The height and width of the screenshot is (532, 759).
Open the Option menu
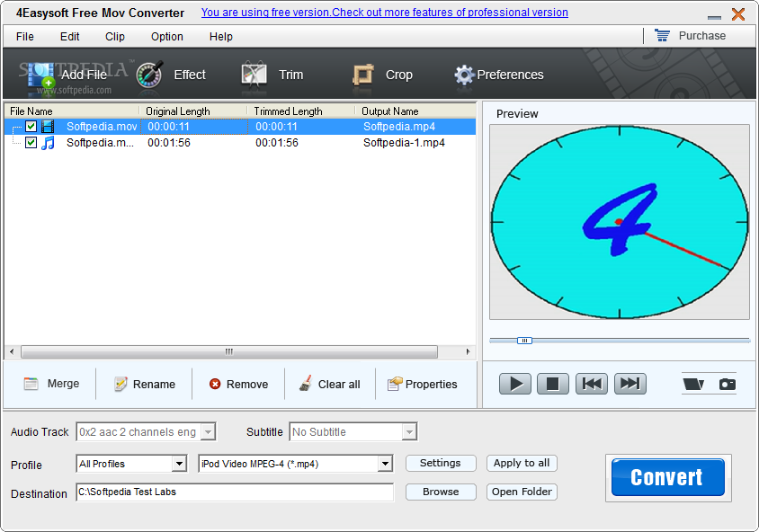pos(167,37)
